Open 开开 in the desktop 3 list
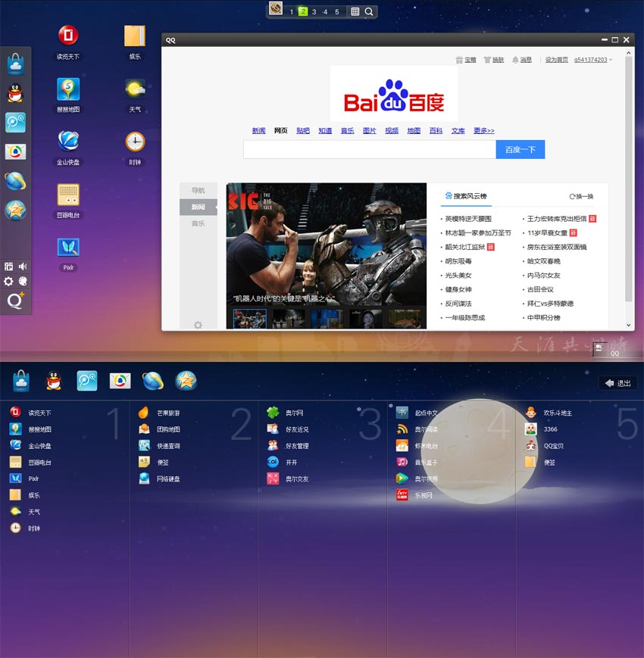The width and height of the screenshot is (644, 658). [x=283, y=462]
